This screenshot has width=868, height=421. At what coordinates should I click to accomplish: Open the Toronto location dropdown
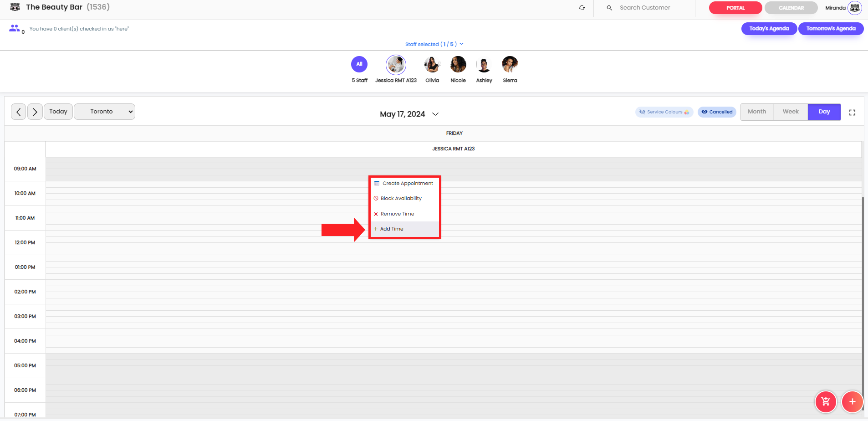104,112
